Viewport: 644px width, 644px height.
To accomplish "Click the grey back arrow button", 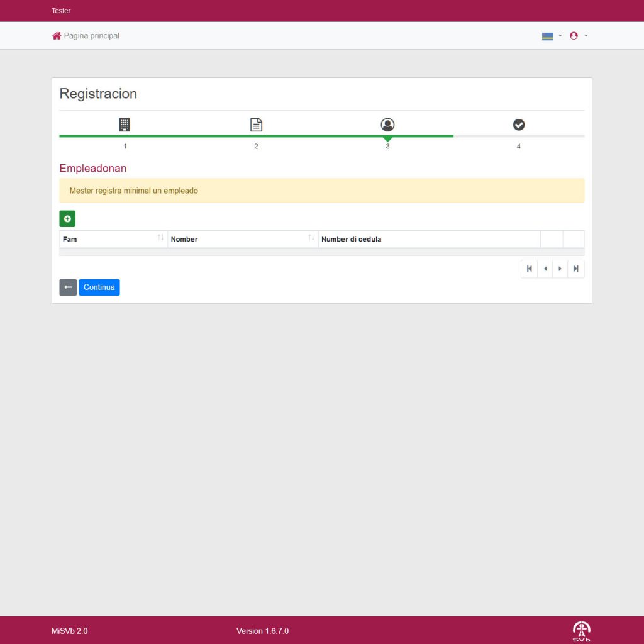I will click(x=68, y=287).
